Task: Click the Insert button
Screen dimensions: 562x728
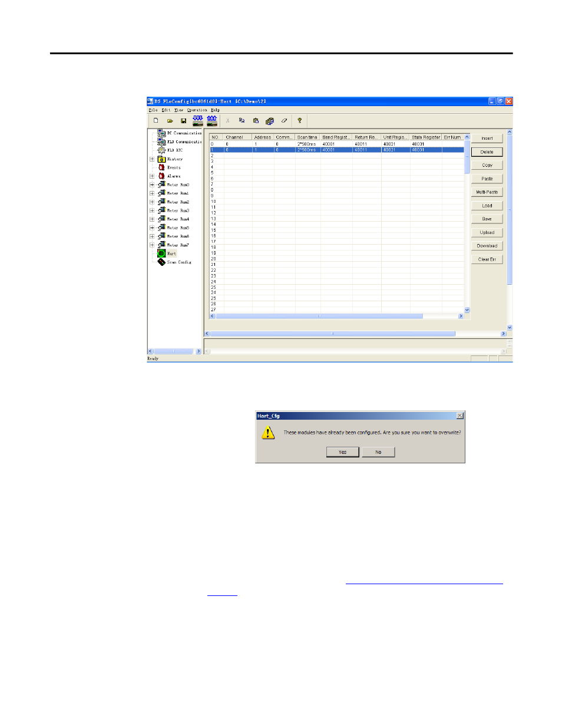Action: click(487, 139)
